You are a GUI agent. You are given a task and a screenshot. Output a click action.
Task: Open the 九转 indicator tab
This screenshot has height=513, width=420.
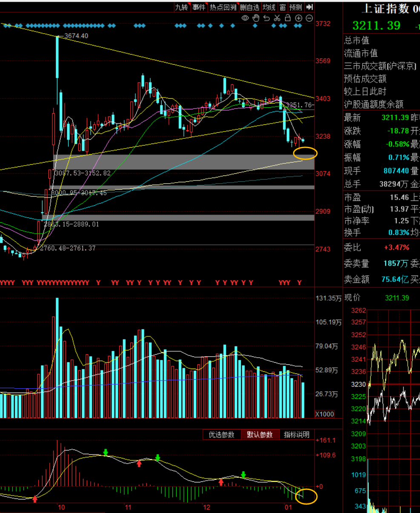point(182,7)
